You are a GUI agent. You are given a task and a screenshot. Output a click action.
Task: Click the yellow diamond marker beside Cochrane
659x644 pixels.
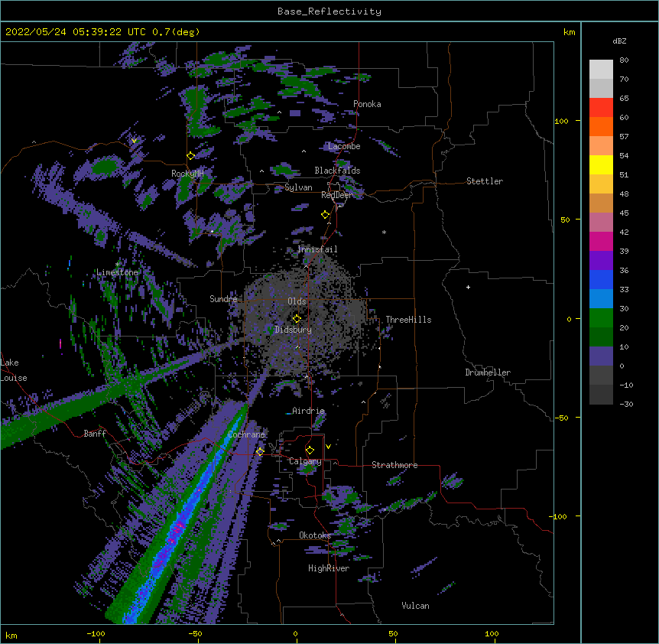260,452
